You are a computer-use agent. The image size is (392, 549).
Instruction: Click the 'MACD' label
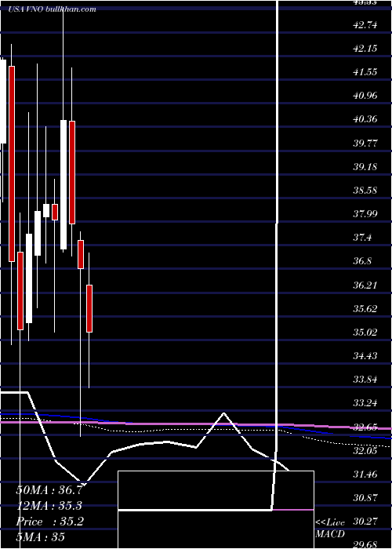(330, 534)
